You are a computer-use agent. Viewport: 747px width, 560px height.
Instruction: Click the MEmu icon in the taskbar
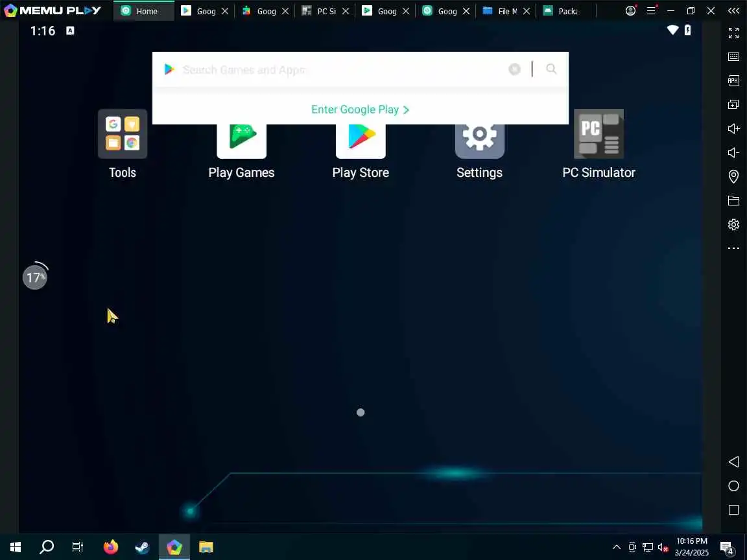pyautogui.click(x=174, y=547)
